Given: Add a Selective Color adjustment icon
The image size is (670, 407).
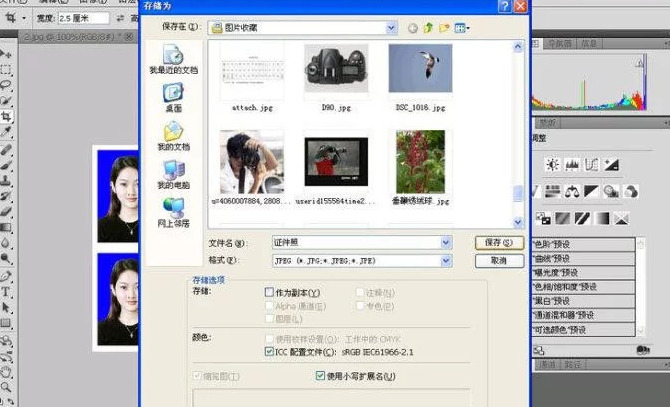Looking at the screenshot, I should pos(621,219).
